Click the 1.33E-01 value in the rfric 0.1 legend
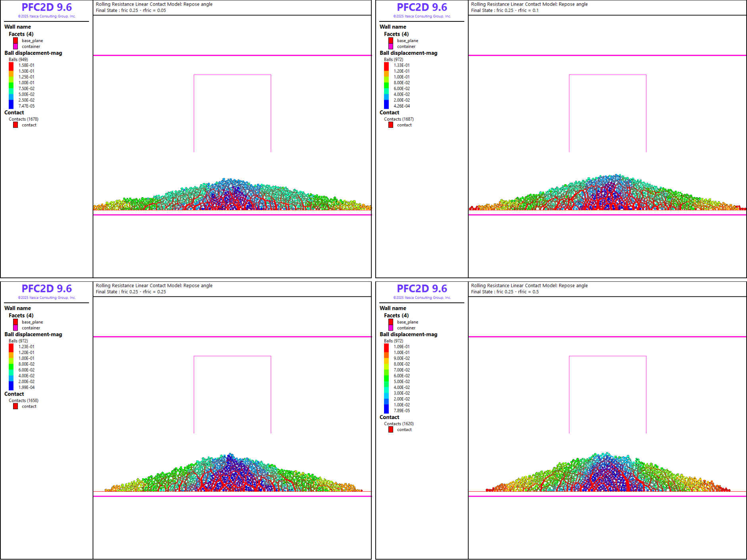The width and height of the screenshot is (747, 560). tap(401, 65)
